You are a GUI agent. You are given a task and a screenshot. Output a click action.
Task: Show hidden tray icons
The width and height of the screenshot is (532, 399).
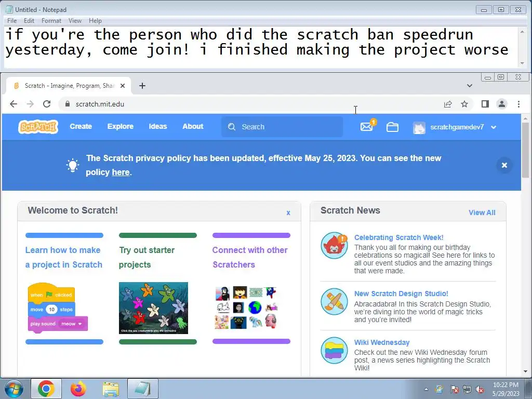pos(426,390)
